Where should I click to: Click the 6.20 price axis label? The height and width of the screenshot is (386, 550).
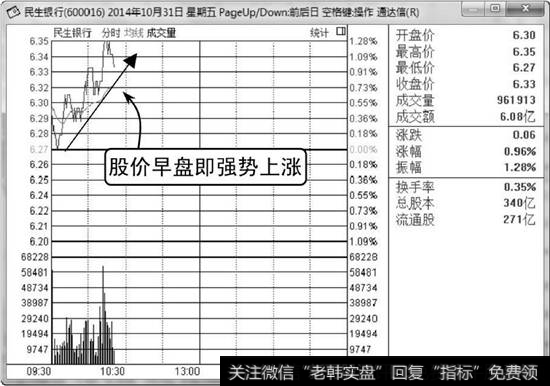point(39,241)
